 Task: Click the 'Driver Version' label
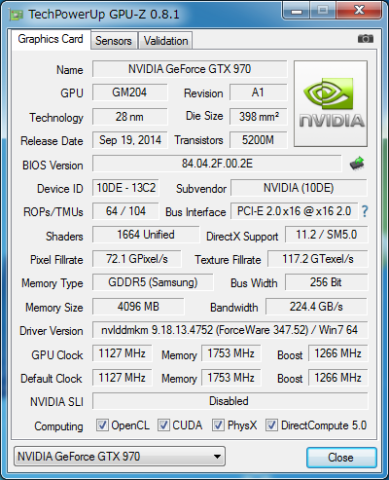pyautogui.click(x=51, y=331)
